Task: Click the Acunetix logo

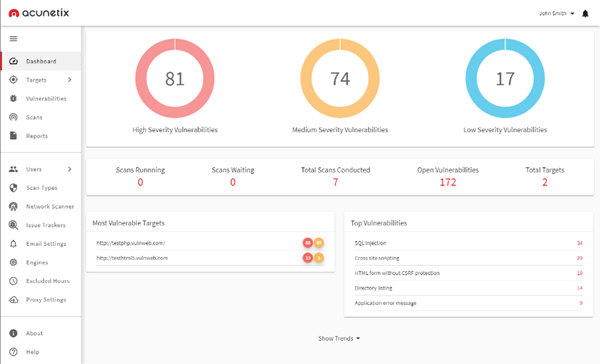Action: [x=39, y=13]
